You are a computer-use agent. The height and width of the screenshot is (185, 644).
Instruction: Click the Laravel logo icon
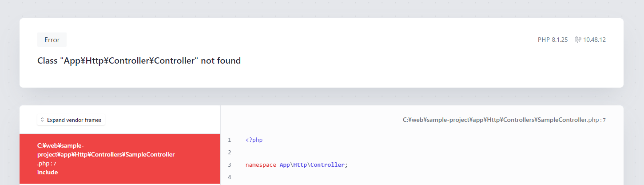(x=578, y=40)
